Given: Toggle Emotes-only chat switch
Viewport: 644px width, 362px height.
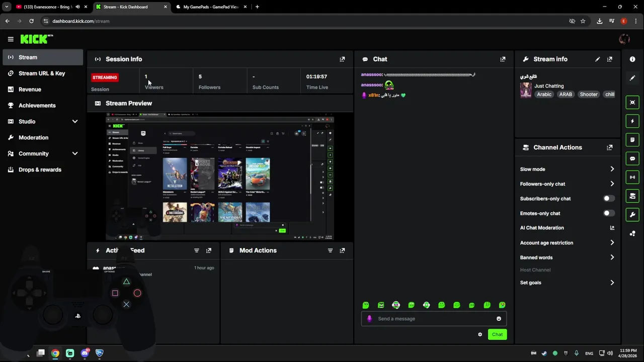Looking at the screenshot, I should (609, 213).
